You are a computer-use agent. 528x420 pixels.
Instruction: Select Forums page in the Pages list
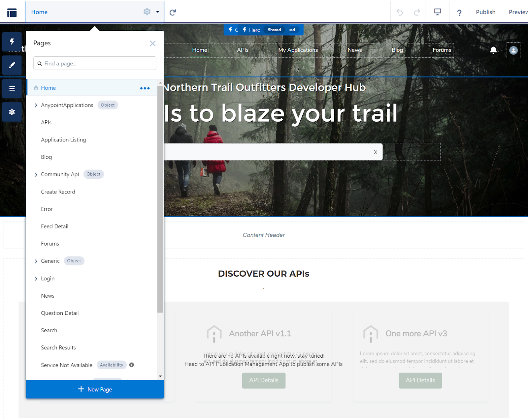tap(50, 244)
